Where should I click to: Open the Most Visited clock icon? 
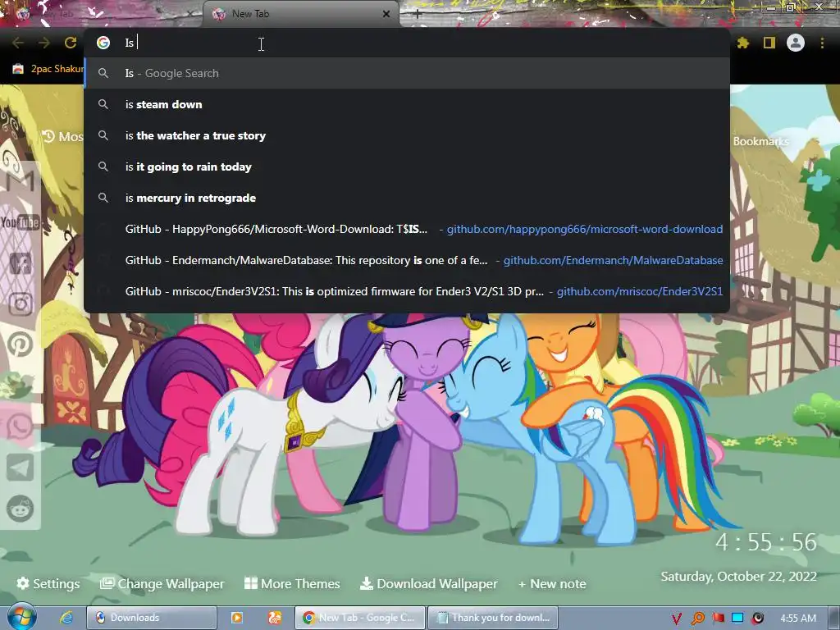coord(48,137)
